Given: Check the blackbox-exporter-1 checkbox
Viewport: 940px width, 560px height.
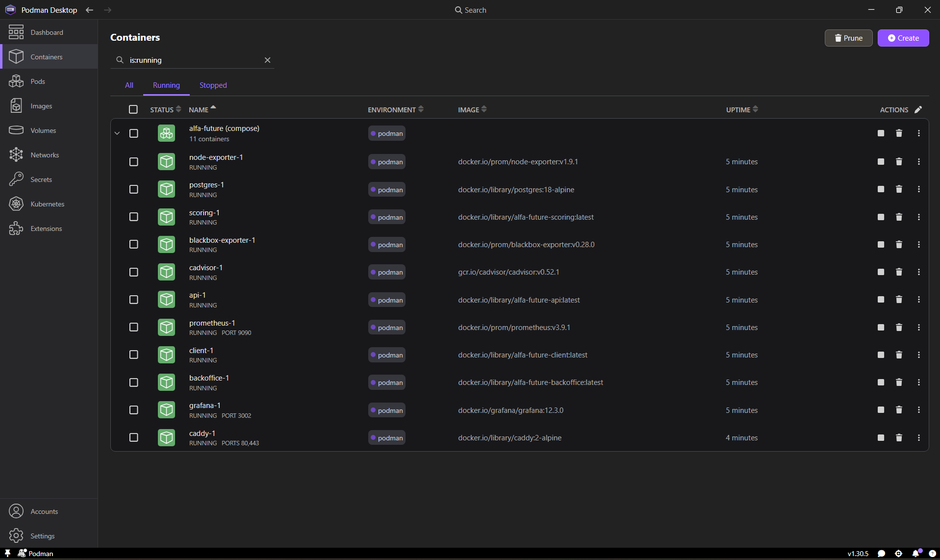Looking at the screenshot, I should click(x=133, y=244).
